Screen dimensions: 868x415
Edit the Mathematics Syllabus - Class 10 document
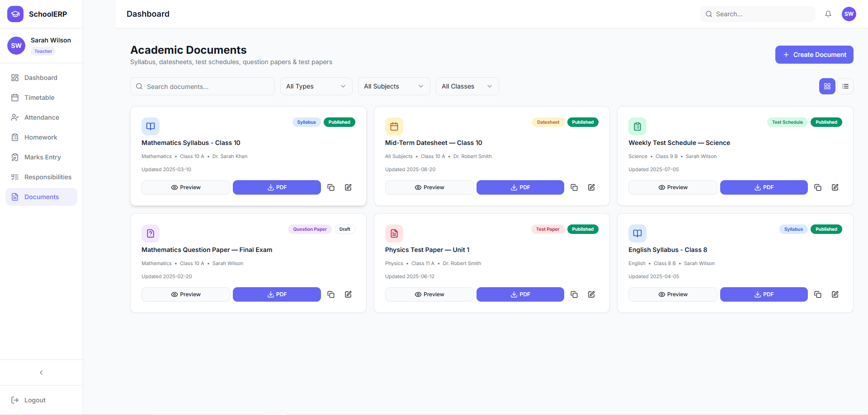pyautogui.click(x=348, y=187)
